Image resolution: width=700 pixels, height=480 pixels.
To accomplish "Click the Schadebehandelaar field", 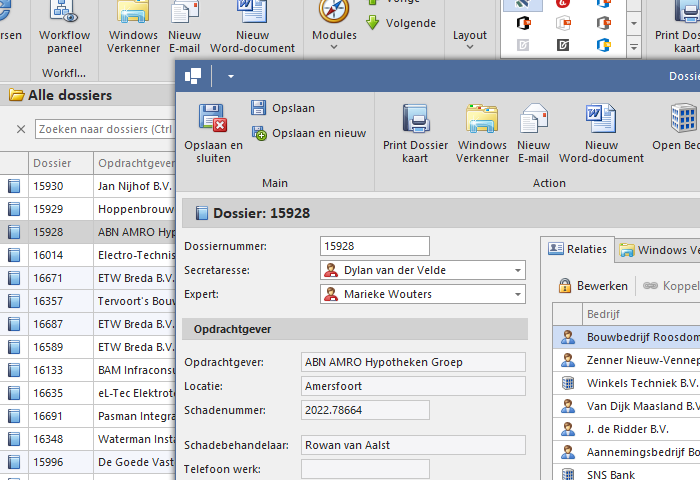I will click(413, 445).
